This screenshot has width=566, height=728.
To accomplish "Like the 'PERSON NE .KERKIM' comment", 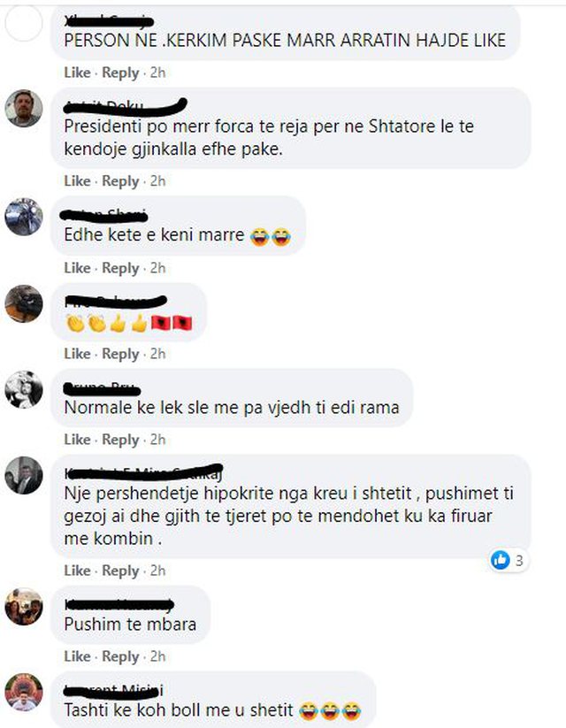I will click(77, 73).
